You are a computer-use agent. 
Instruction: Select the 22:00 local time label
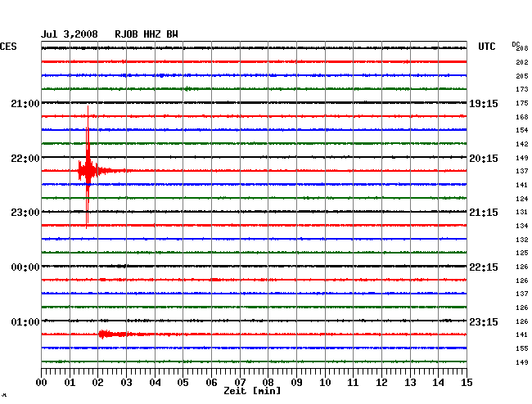click(x=25, y=159)
